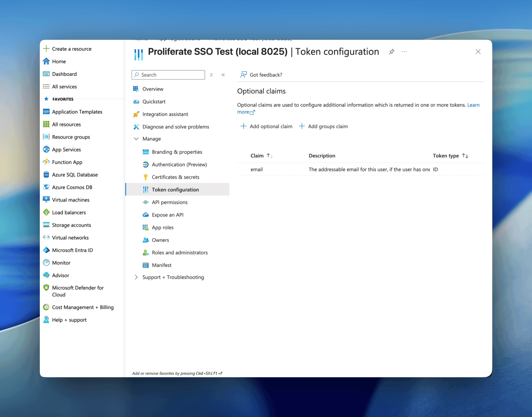Open Diagnose and solve problems
Viewport: 532px width, 417px height.
coord(176,127)
